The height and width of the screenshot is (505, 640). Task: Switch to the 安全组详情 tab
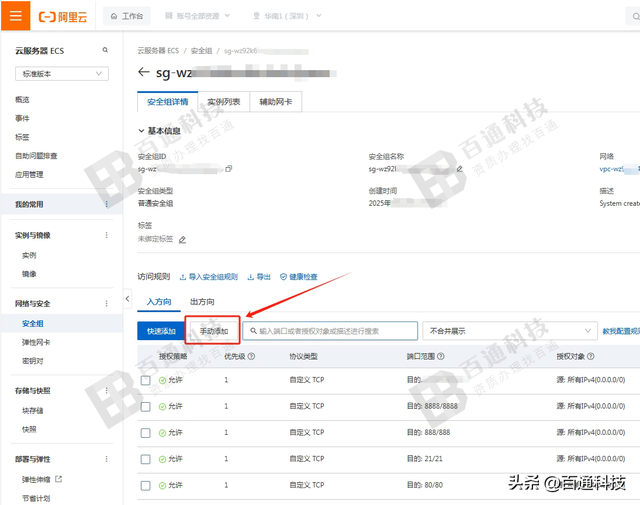pos(168,102)
